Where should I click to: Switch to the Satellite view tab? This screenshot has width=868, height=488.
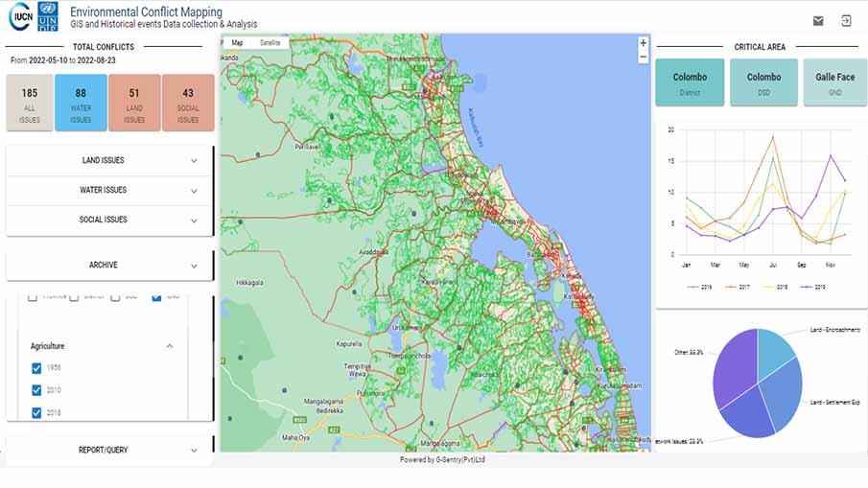[270, 42]
